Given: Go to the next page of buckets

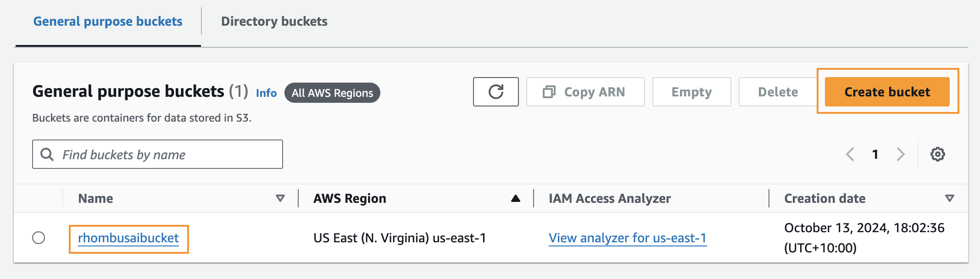Looking at the screenshot, I should [x=900, y=154].
